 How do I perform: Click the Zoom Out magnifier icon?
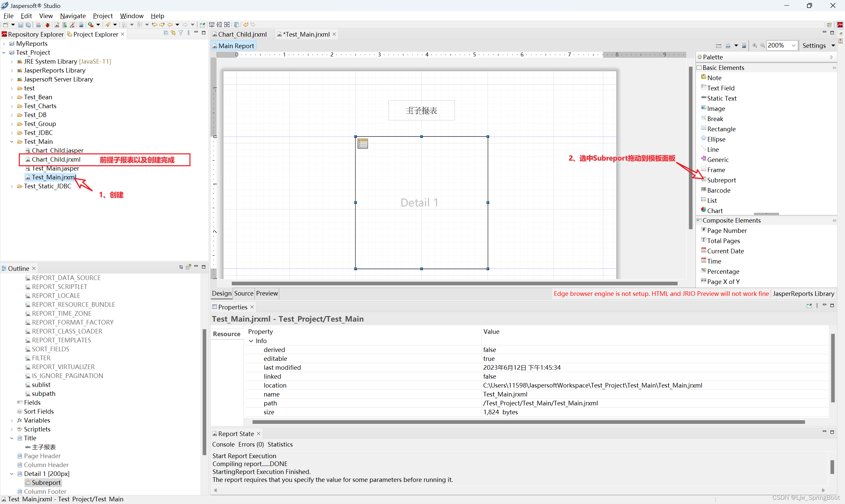click(x=762, y=46)
